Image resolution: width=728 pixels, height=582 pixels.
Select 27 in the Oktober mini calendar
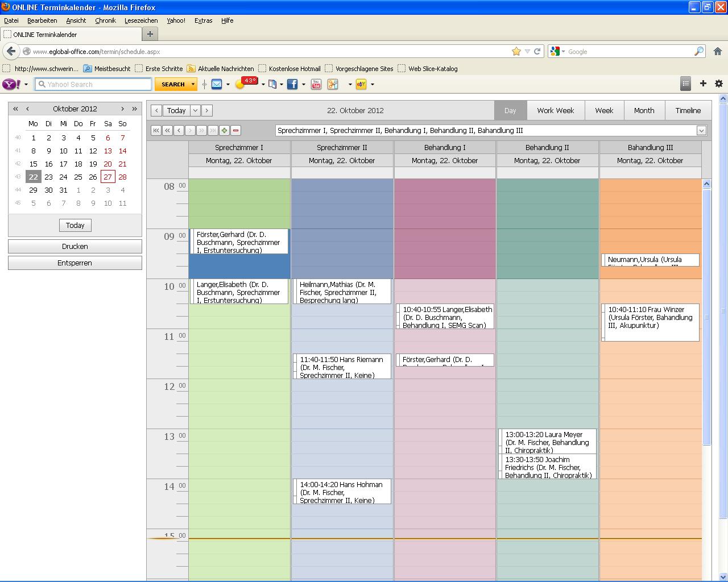pyautogui.click(x=107, y=177)
